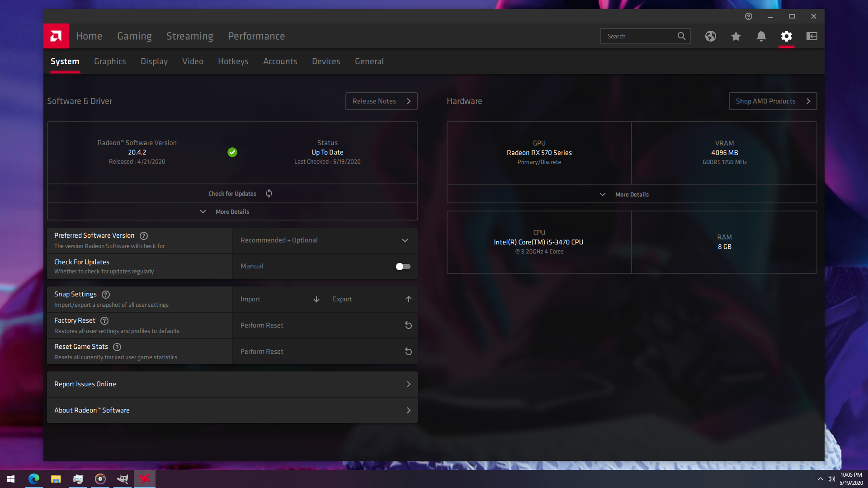
Task: Open favorites star icon
Action: (x=736, y=36)
